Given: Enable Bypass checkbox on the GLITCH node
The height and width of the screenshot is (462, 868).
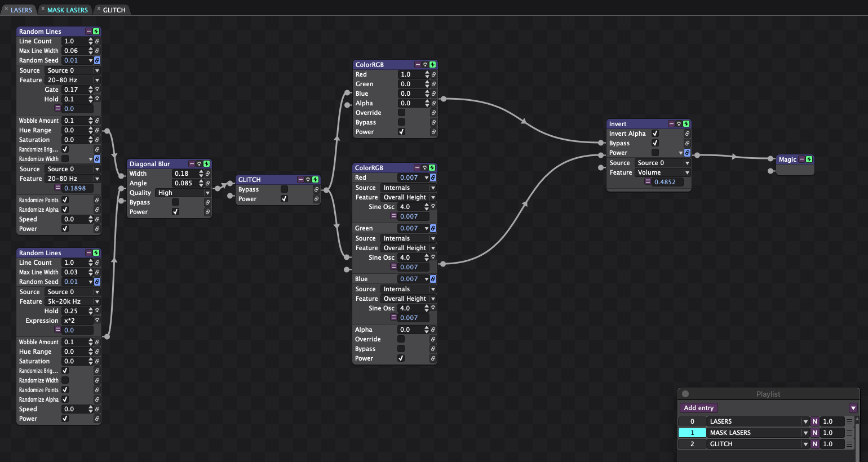Looking at the screenshot, I should tap(284, 189).
